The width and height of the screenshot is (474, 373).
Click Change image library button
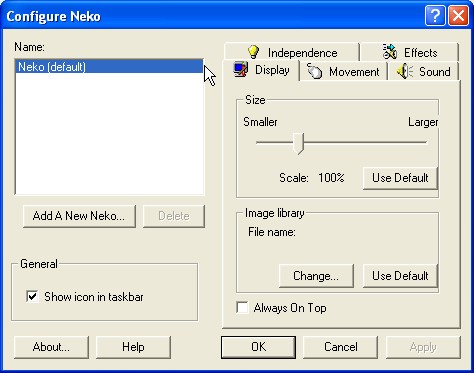316,276
